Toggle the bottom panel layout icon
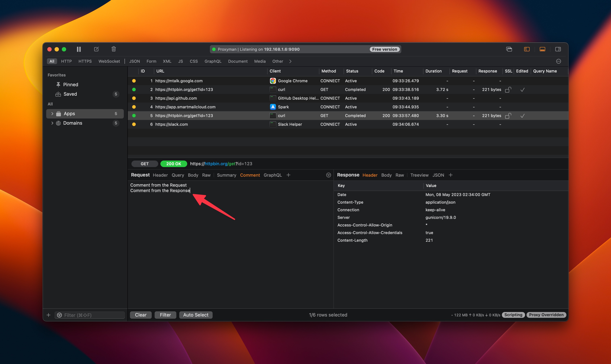Screen dimensions: 611x364 542,49
